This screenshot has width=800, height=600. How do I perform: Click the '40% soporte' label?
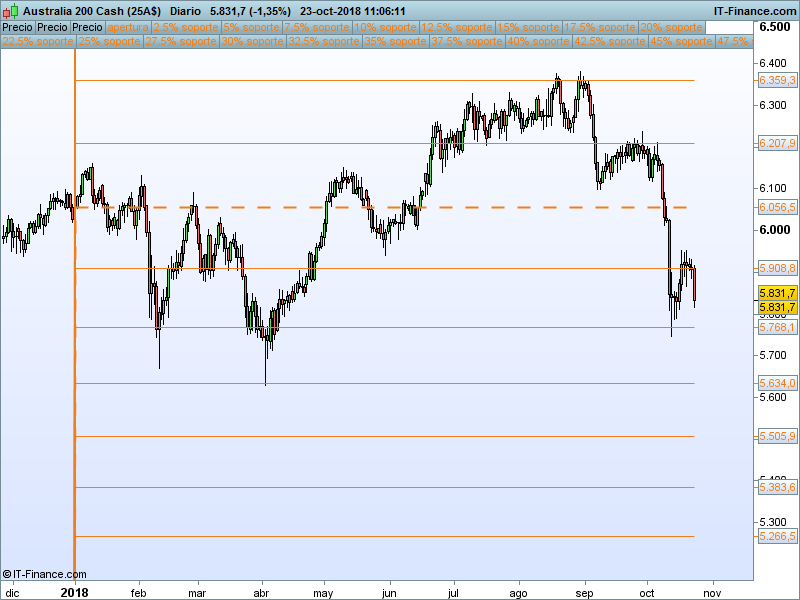[x=538, y=41]
